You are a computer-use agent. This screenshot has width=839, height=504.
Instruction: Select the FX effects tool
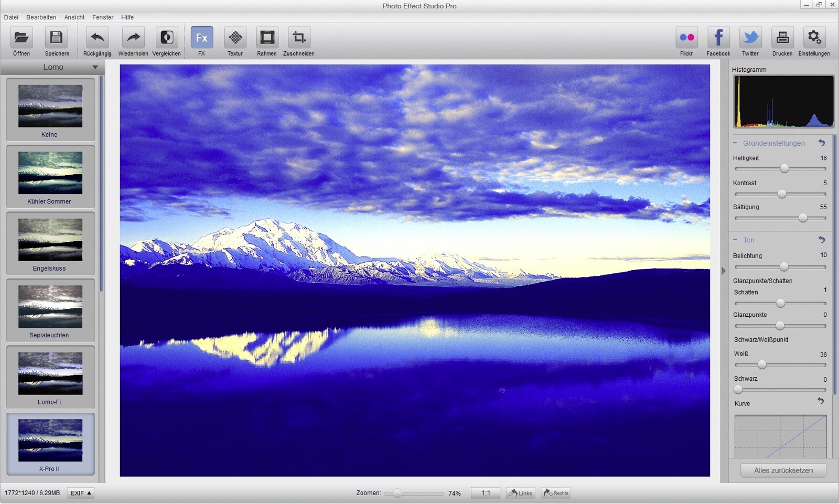click(201, 38)
